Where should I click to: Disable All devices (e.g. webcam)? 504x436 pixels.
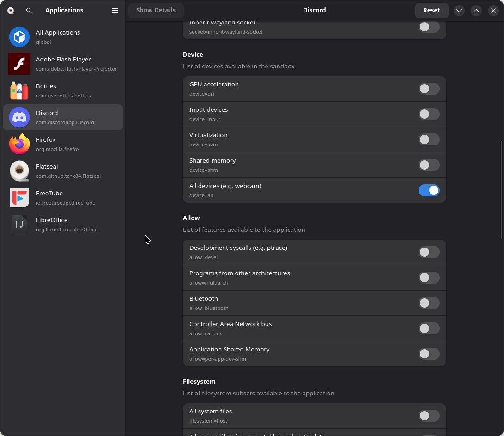pyautogui.click(x=429, y=190)
